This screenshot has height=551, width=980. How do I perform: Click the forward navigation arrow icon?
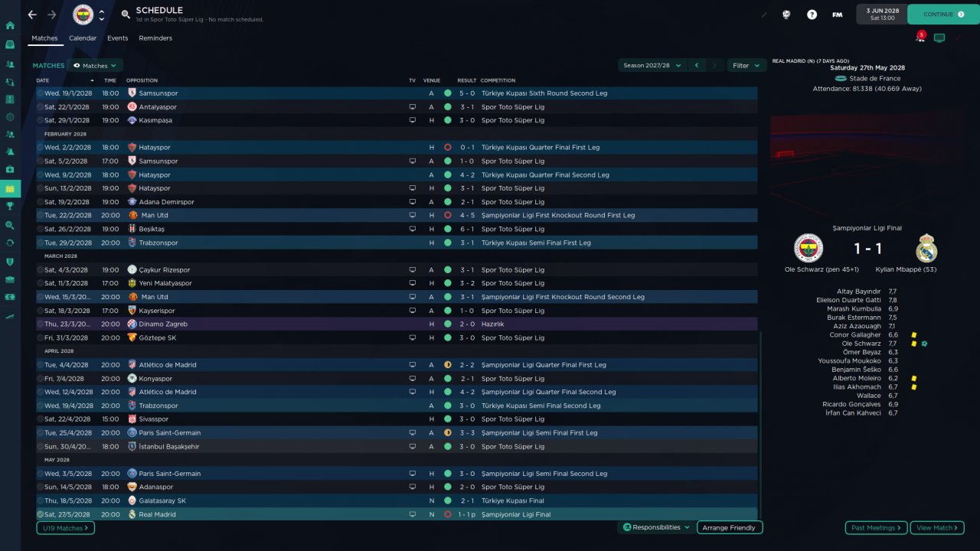52,15
